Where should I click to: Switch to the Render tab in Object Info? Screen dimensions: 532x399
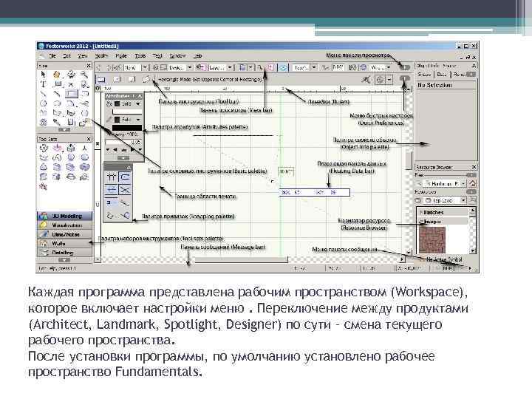(460, 75)
